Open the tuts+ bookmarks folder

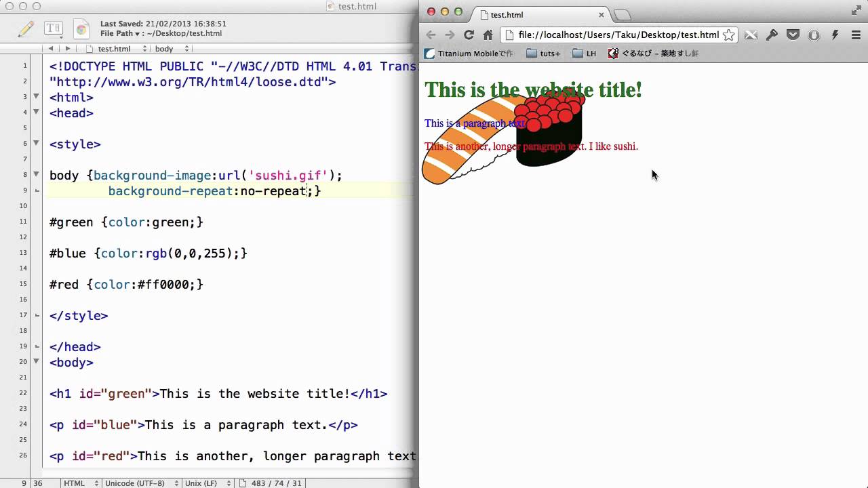543,54
